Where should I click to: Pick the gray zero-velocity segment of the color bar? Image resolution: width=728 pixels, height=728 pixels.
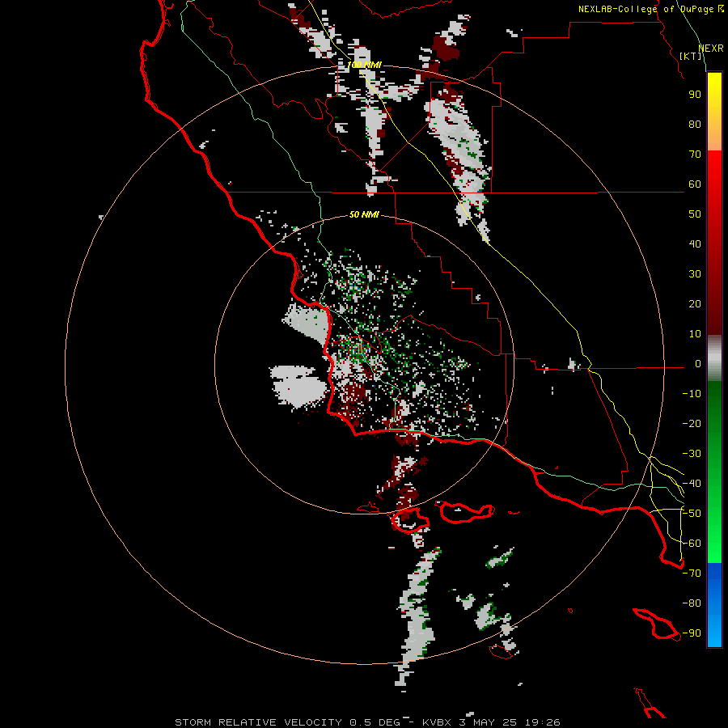714,358
